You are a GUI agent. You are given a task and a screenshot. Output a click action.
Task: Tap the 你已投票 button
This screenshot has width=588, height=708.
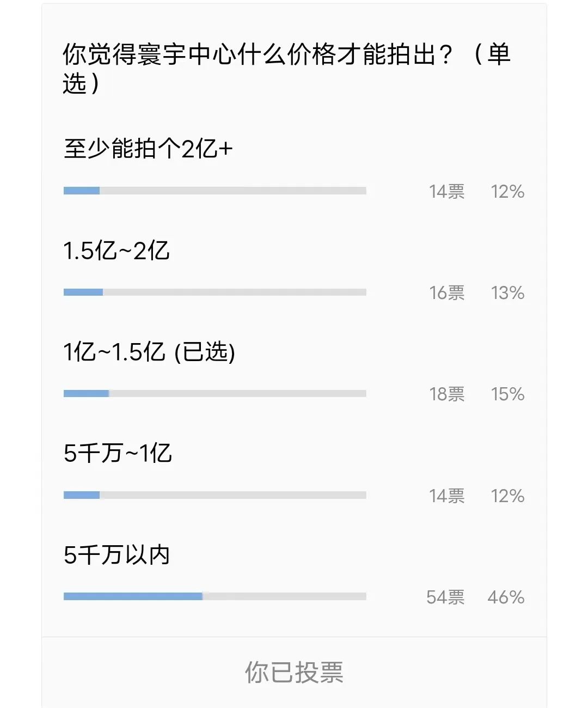tap(294, 673)
